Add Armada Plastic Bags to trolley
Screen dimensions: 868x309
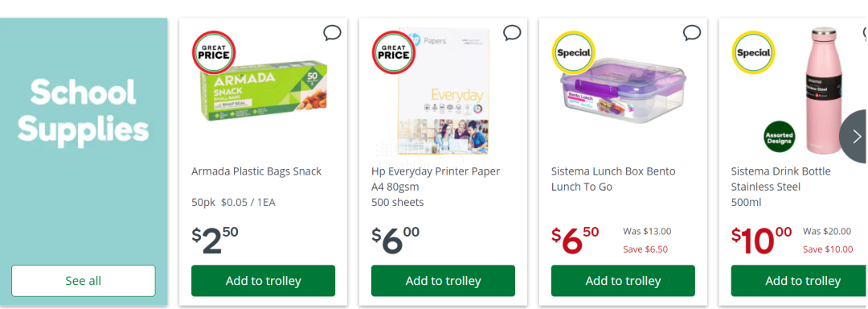point(264,281)
